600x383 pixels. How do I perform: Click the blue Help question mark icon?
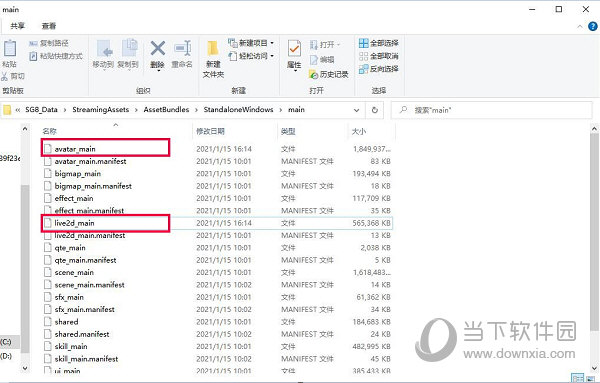[x=593, y=26]
